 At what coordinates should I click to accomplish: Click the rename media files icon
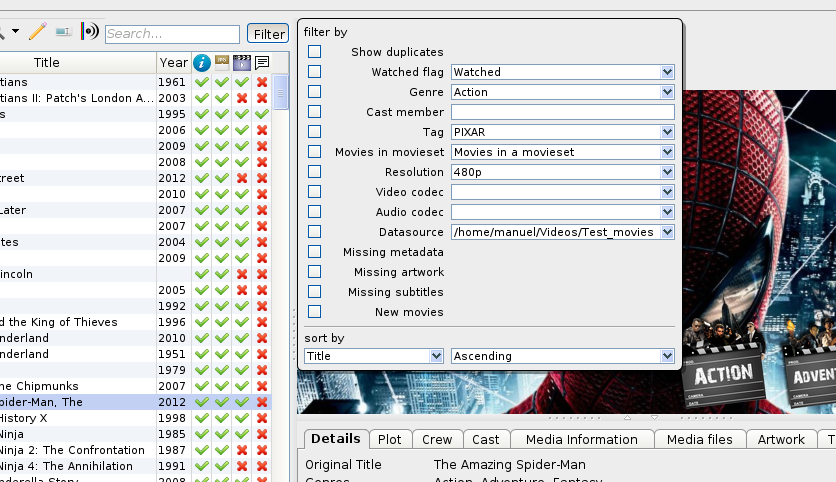tap(63, 32)
